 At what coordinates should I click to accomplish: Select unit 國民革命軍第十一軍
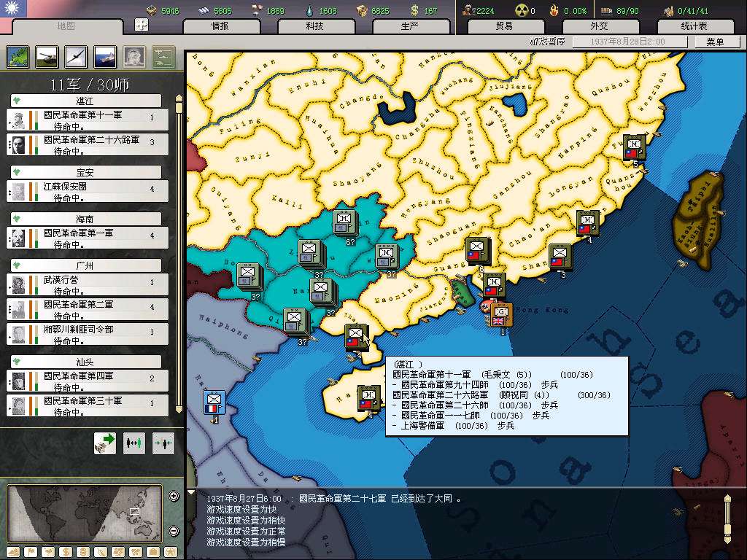click(x=88, y=120)
